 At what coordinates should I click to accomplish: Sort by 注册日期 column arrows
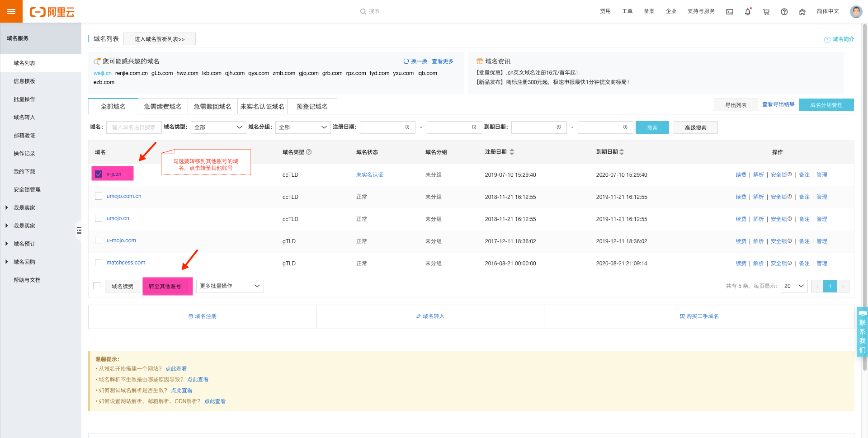tap(512, 152)
